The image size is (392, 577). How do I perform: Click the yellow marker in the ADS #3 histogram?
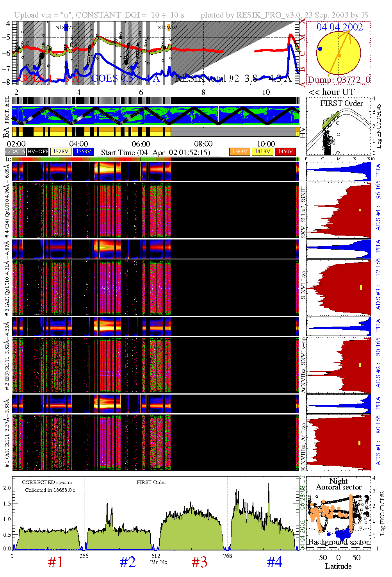(361, 288)
